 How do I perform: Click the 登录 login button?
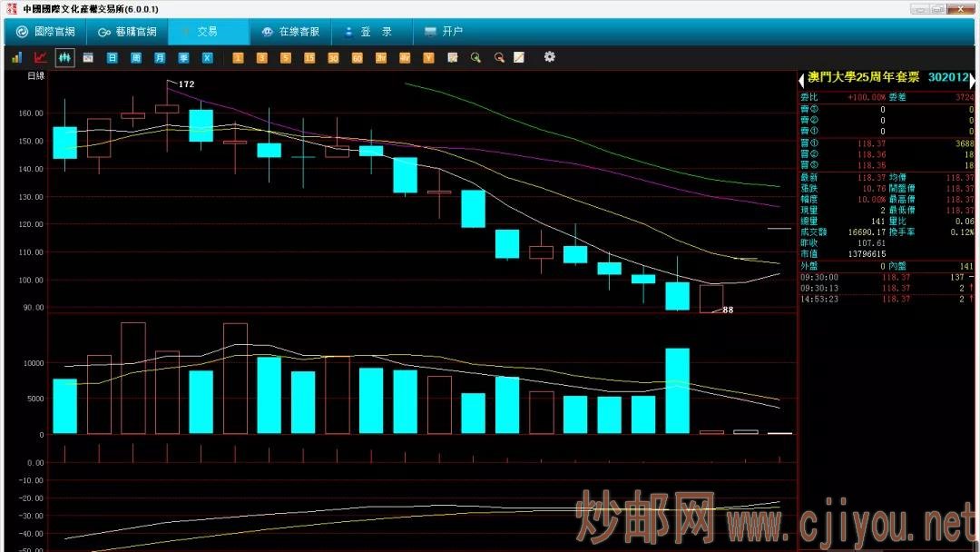tap(375, 32)
